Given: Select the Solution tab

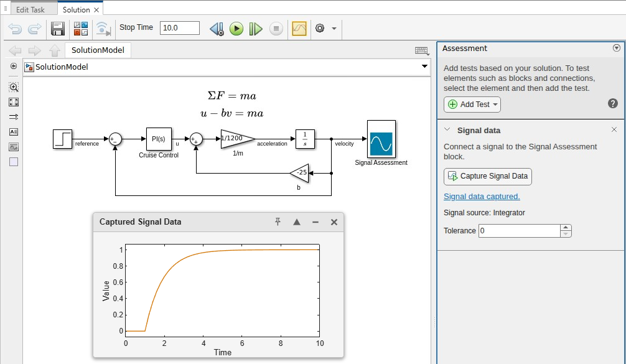Looking at the screenshot, I should 78,9.
